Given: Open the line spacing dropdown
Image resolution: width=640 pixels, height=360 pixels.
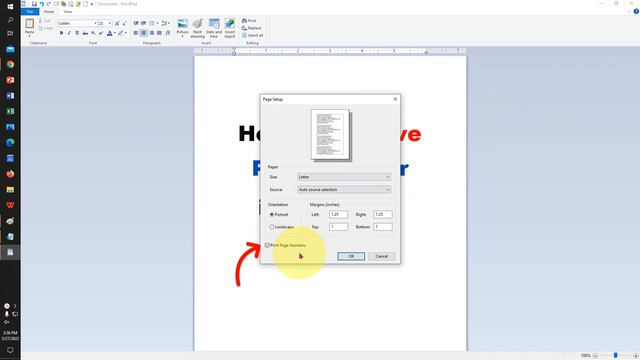Looking at the screenshot, I should tap(165, 23).
